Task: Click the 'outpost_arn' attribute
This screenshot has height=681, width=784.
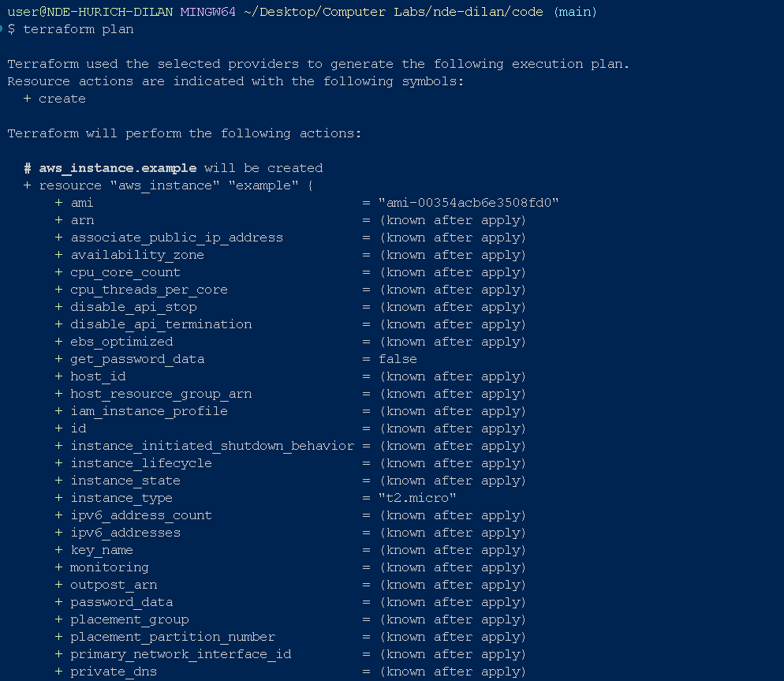Action: point(114,585)
